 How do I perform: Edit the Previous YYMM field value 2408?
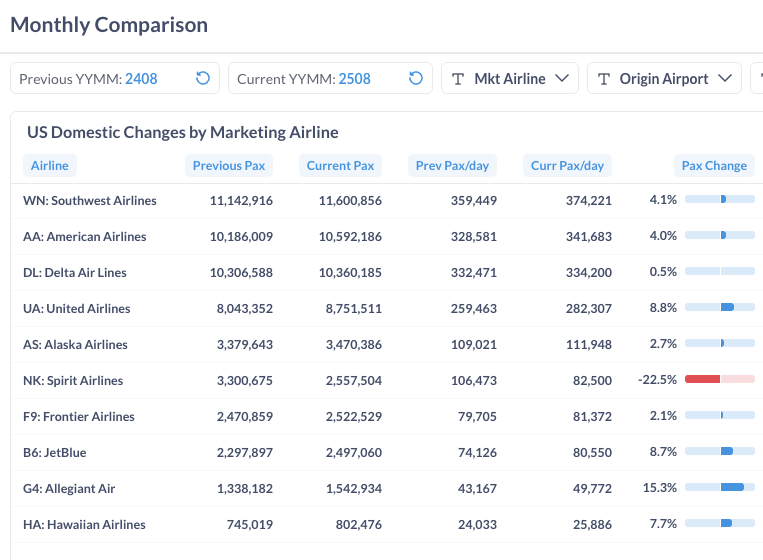click(x=141, y=79)
